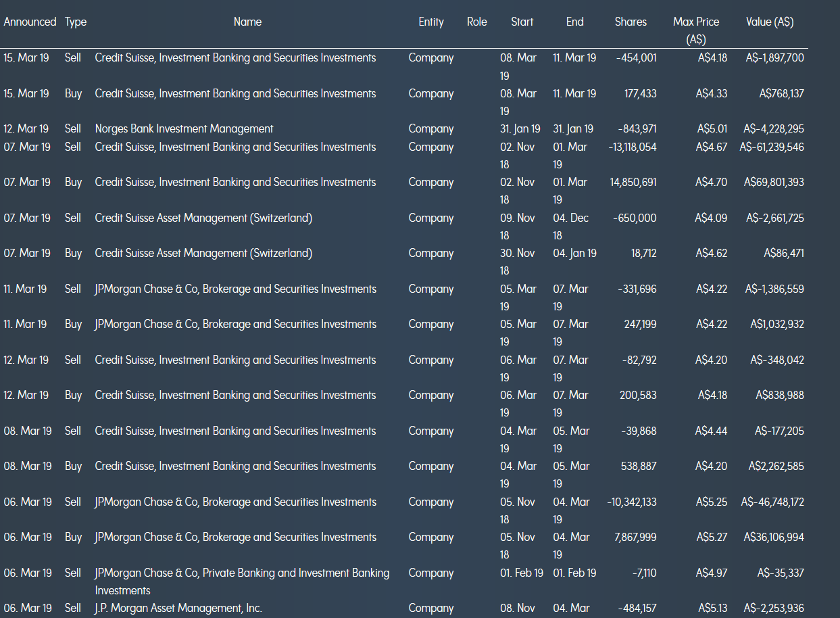Viewport: 840px width, 618px height.
Task: Click shares figure -454,001
Action: tap(637, 57)
